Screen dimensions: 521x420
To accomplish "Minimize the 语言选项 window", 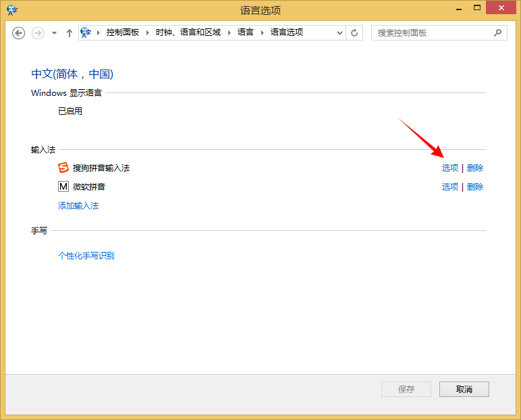I will pos(459,8).
